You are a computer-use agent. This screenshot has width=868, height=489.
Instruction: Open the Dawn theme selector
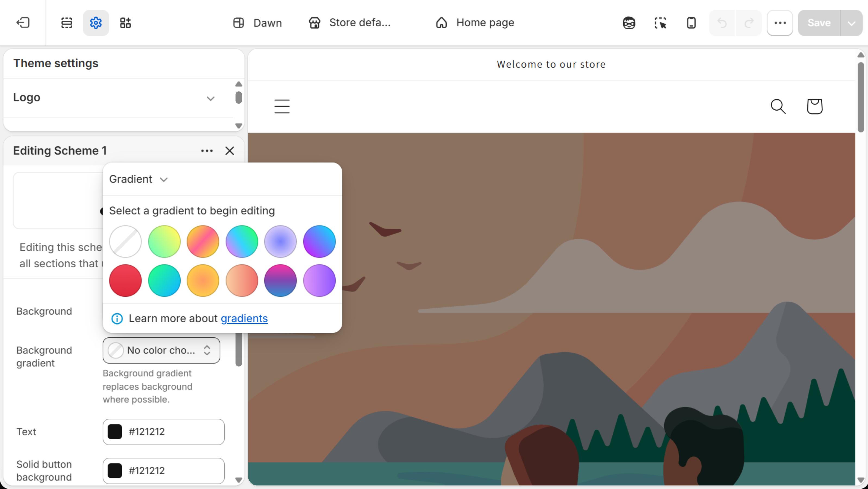click(x=257, y=23)
